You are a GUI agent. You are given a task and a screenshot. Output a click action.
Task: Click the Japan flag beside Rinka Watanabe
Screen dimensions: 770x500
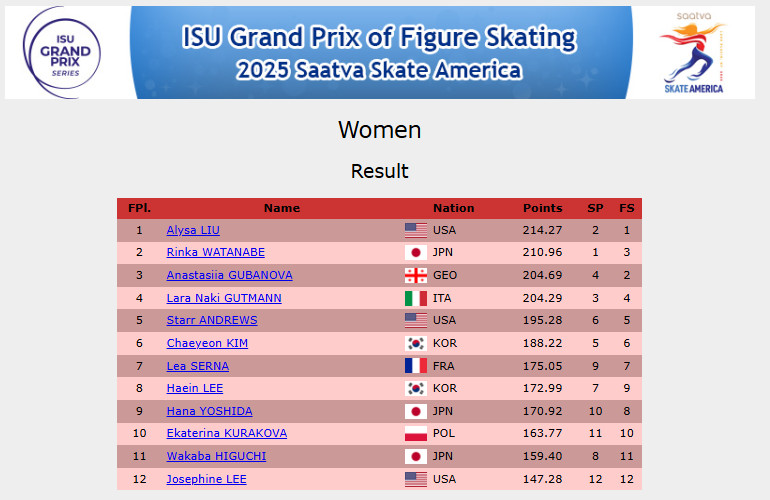(x=416, y=252)
